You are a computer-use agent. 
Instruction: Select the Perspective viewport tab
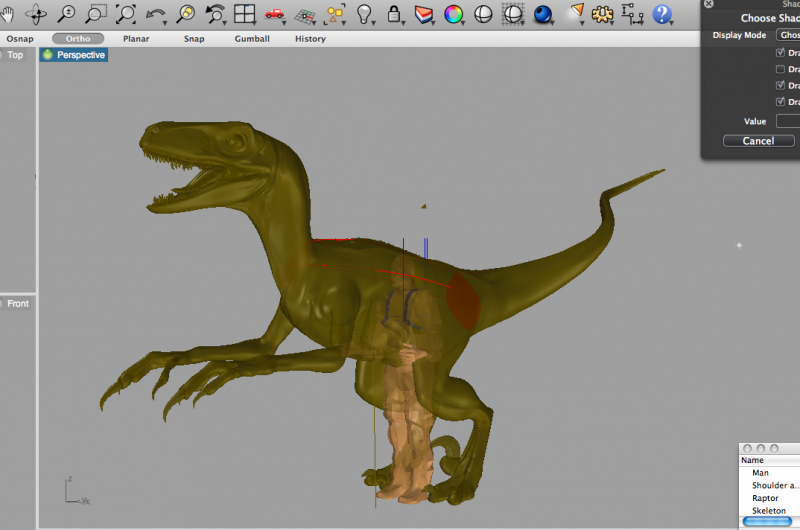click(74, 55)
